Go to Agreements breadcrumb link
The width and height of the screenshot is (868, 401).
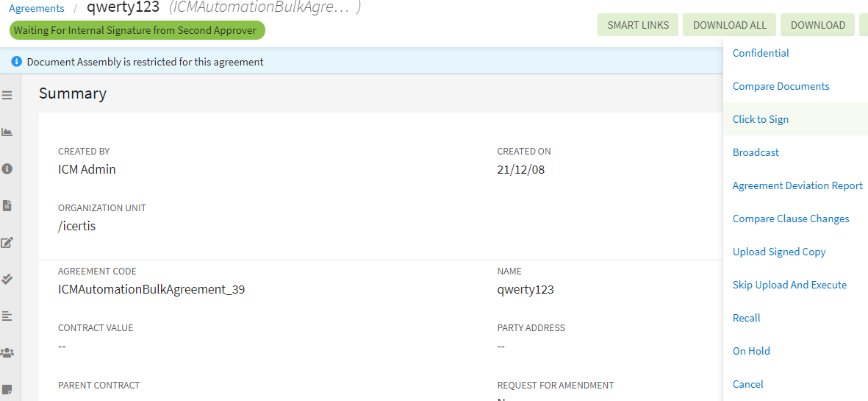37,8
